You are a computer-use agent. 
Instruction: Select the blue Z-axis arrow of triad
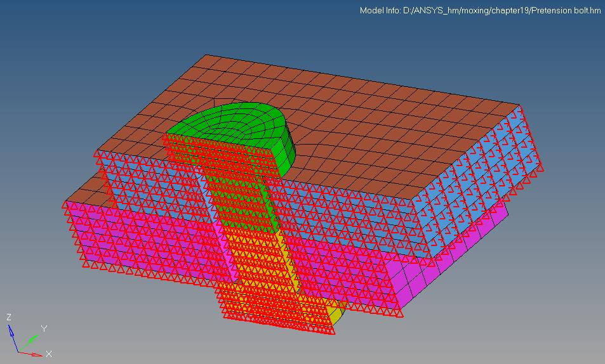[12, 336]
